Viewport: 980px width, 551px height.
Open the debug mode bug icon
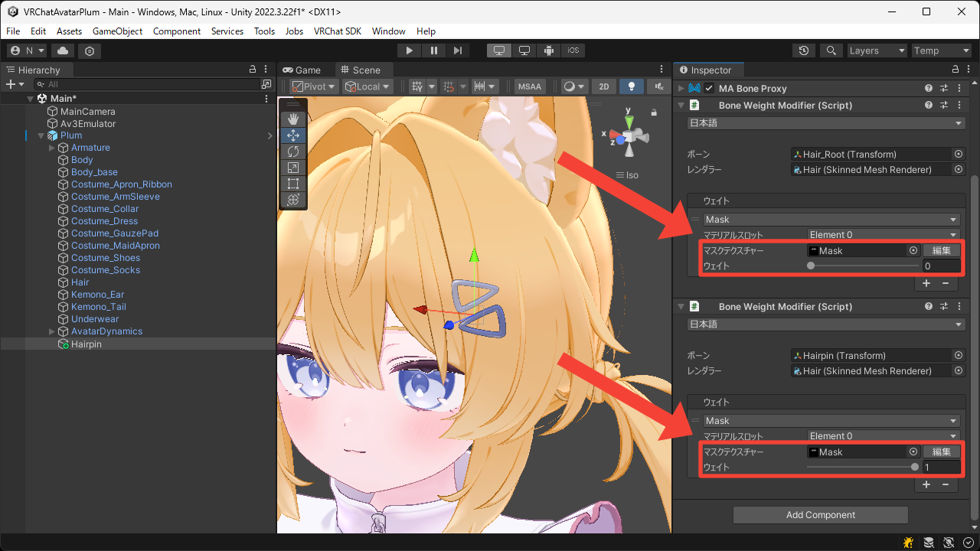pyautogui.click(x=908, y=543)
